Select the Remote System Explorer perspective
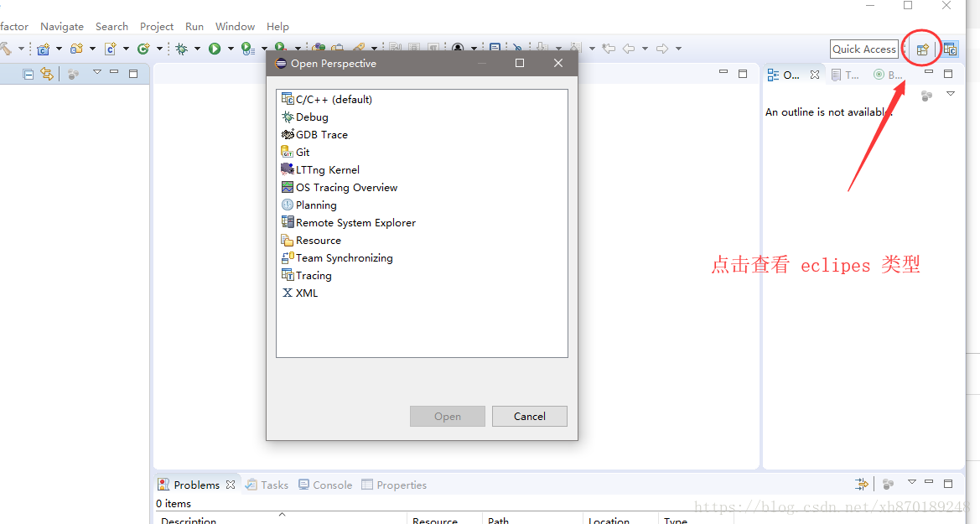Image resolution: width=980 pixels, height=524 pixels. pyautogui.click(x=349, y=223)
